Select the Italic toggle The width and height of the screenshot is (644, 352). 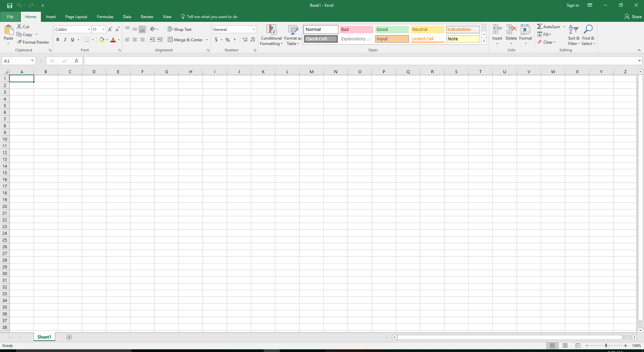point(65,40)
